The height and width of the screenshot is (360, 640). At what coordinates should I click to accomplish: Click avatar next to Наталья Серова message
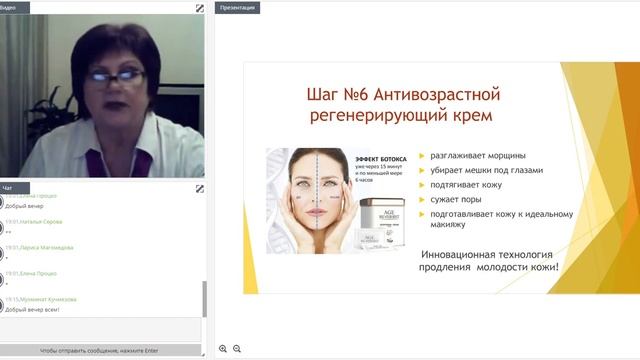coord(1,228)
